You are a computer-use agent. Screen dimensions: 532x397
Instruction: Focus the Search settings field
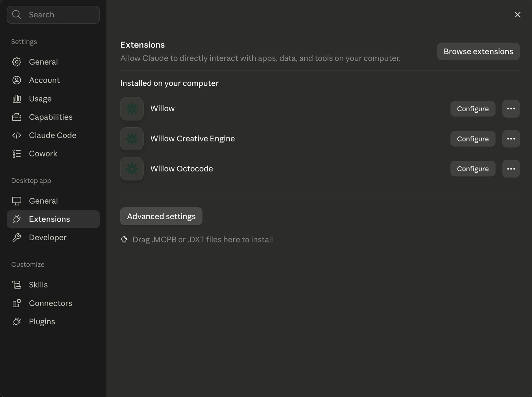pyautogui.click(x=53, y=15)
